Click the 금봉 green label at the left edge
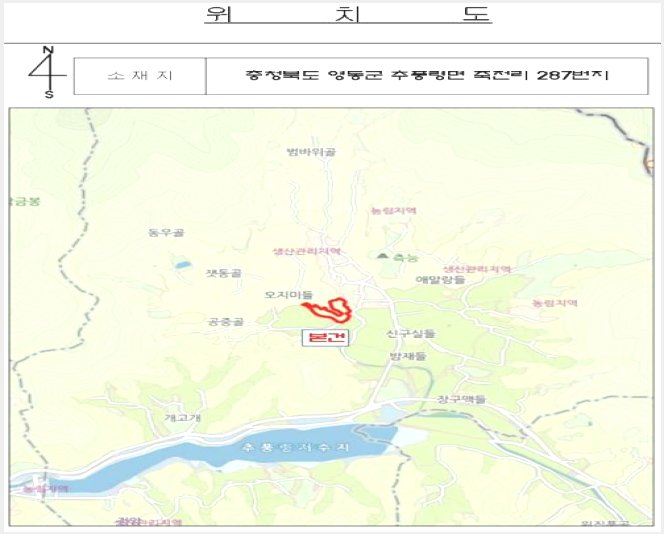The width and height of the screenshot is (664, 534). 25,202
